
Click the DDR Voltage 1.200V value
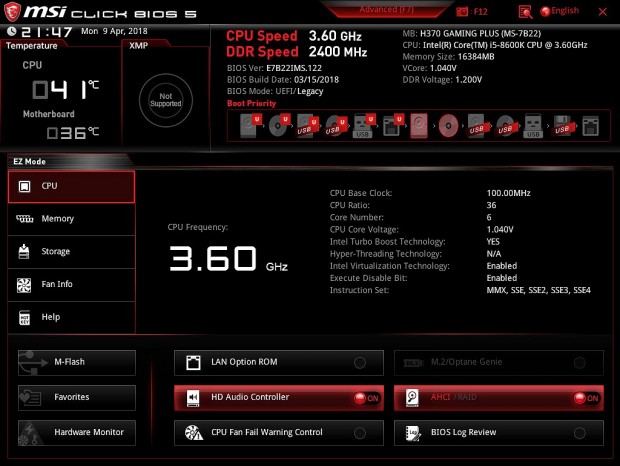click(x=468, y=80)
